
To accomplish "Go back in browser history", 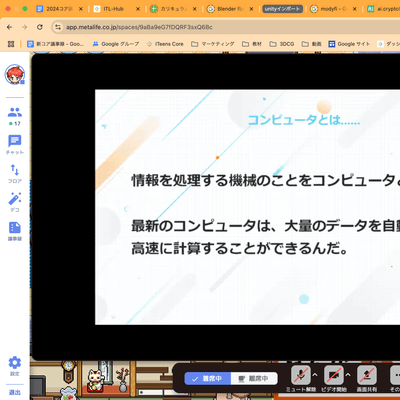I will click(x=9, y=27).
